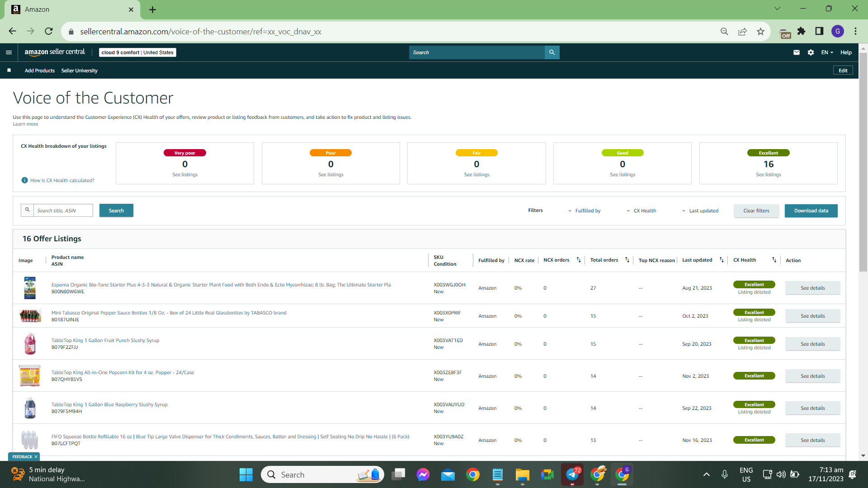Open Chrome profile avatar G
This screenshot has width=868, height=488.
(x=838, y=31)
